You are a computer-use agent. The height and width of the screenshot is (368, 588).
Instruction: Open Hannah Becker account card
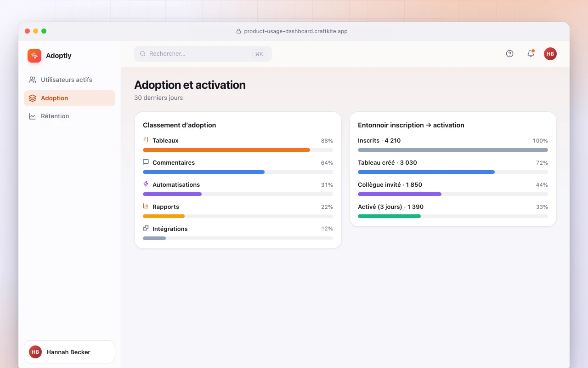pos(69,352)
